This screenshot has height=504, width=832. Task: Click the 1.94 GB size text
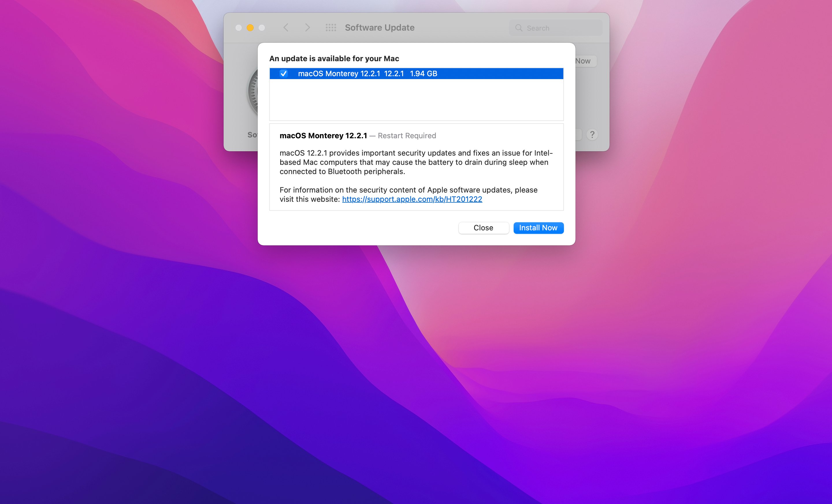[x=424, y=74]
